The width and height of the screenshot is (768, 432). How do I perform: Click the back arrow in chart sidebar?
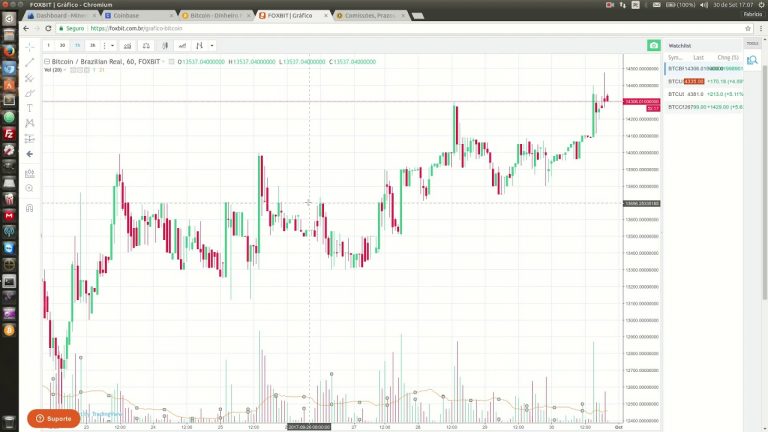coord(30,154)
